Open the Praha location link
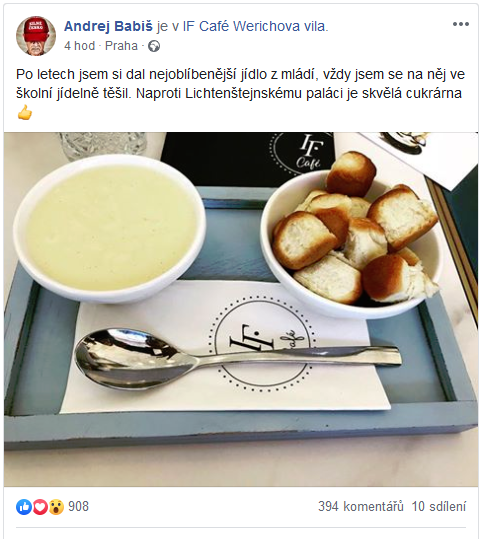485x539 pixels. [x=121, y=46]
